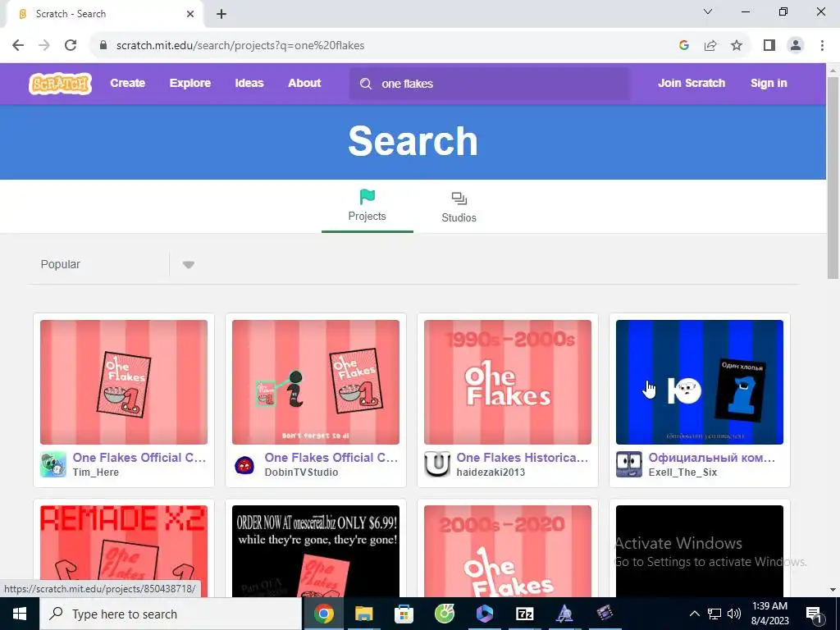Open DobinTVStudio's One Flakes project thumbnail
This screenshot has height=630, width=840.
pyautogui.click(x=316, y=382)
